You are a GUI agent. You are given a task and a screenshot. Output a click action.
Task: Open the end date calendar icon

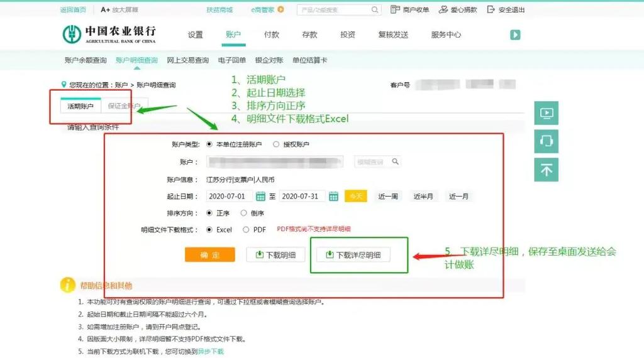click(333, 197)
